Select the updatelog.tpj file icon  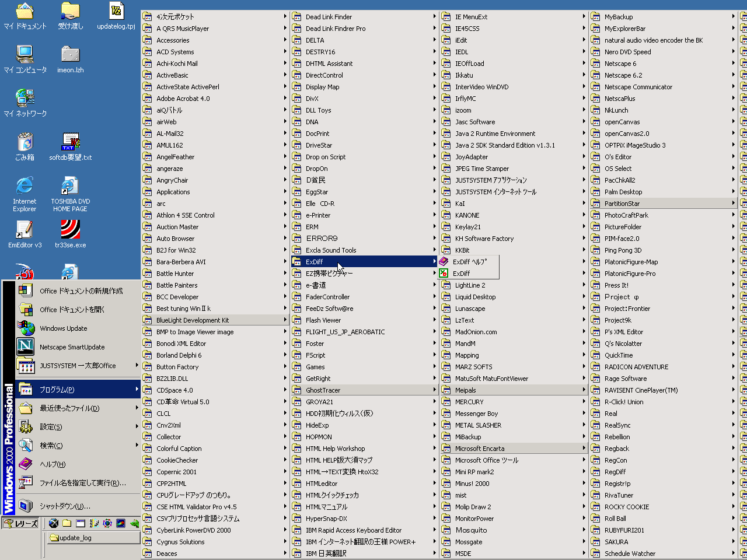click(116, 15)
